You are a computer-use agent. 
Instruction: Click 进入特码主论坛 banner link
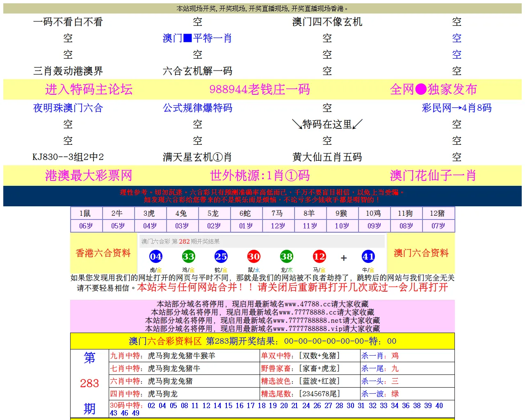tap(89, 89)
